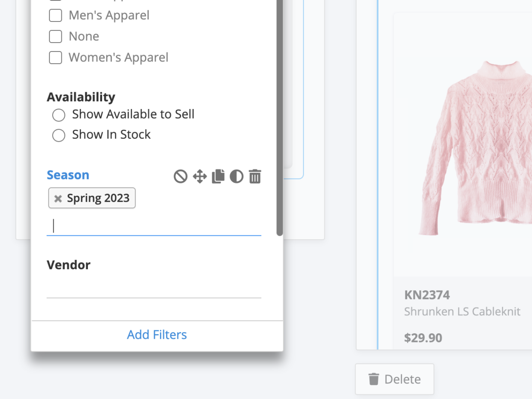The image size is (532, 399).
Task: Invert the Season filter selection
Action: 236,176
